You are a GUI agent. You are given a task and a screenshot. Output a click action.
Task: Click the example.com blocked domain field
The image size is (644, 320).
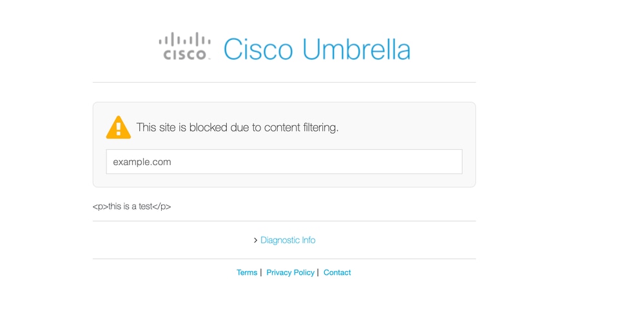click(284, 162)
